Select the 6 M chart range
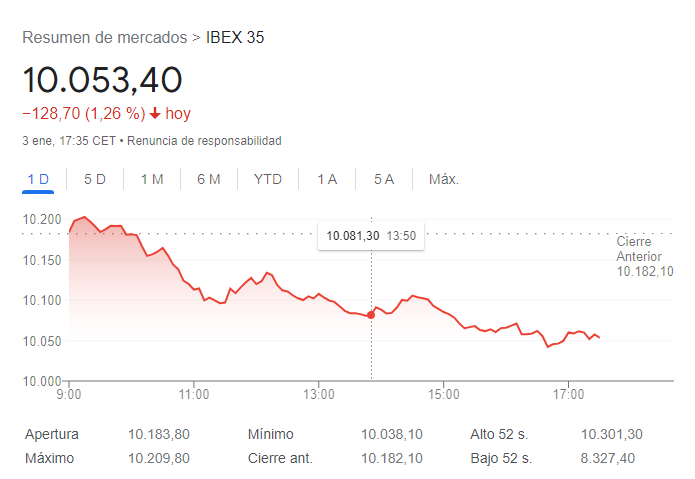 coord(209,179)
